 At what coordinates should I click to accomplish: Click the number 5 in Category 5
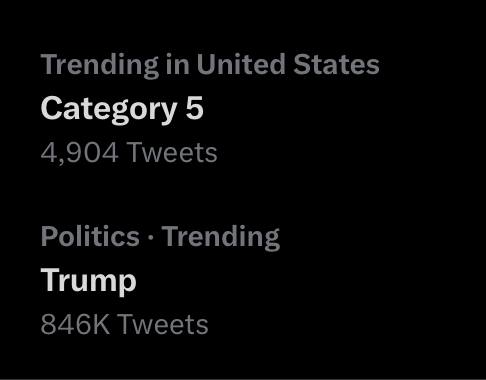pos(194,108)
